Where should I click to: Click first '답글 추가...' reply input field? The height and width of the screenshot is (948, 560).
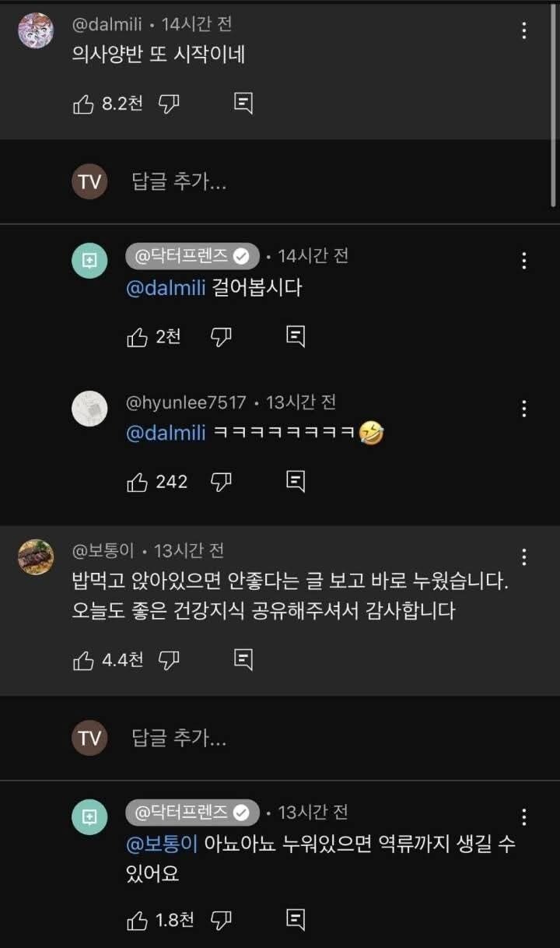click(179, 182)
